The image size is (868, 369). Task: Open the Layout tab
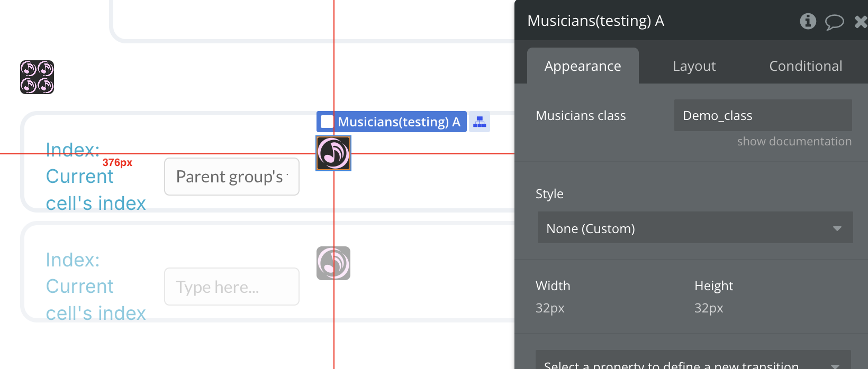tap(694, 66)
